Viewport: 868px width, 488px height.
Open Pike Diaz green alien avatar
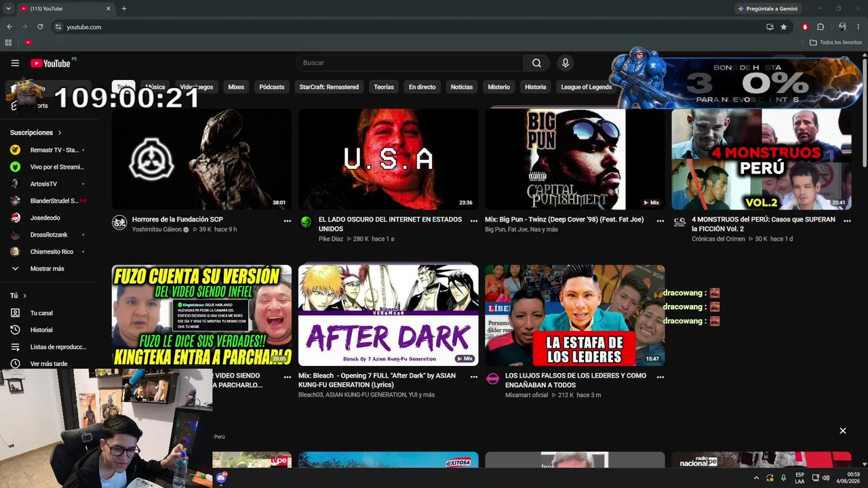click(306, 223)
